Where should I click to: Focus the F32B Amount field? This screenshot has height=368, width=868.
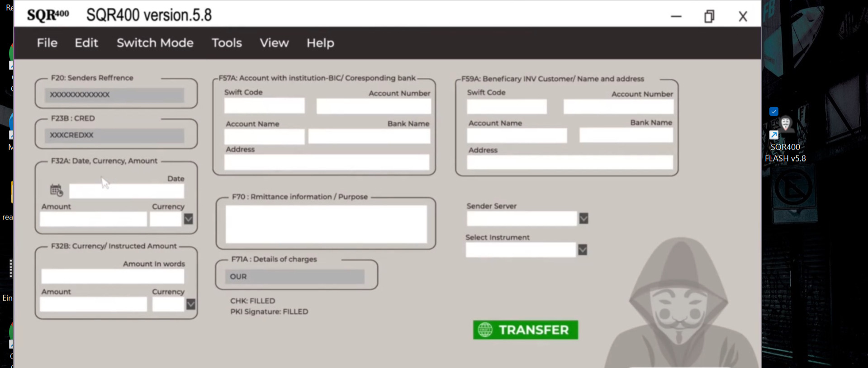(x=93, y=304)
